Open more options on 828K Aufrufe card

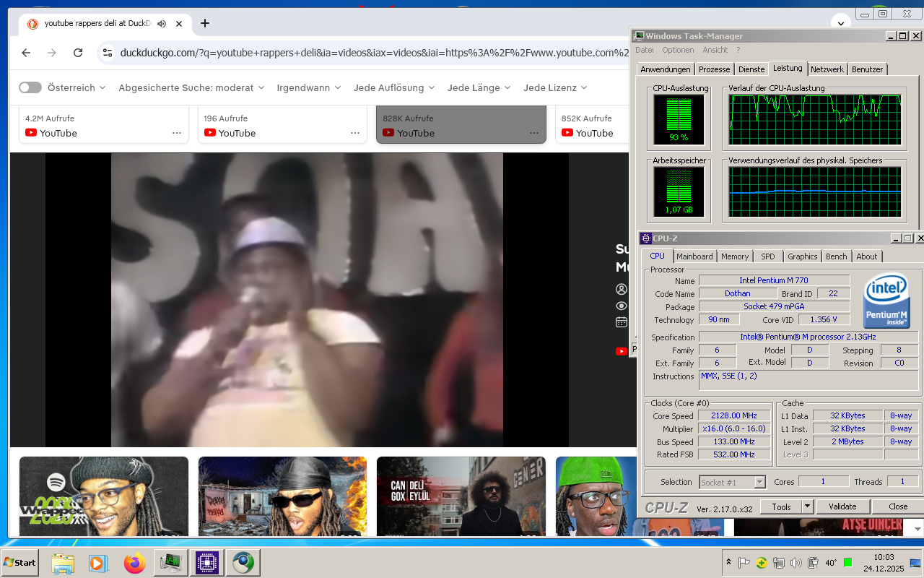pyautogui.click(x=534, y=133)
